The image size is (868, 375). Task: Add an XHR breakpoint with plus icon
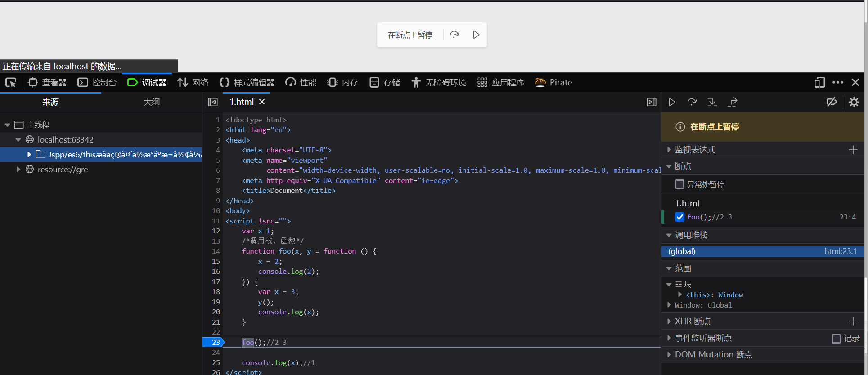coord(853,321)
